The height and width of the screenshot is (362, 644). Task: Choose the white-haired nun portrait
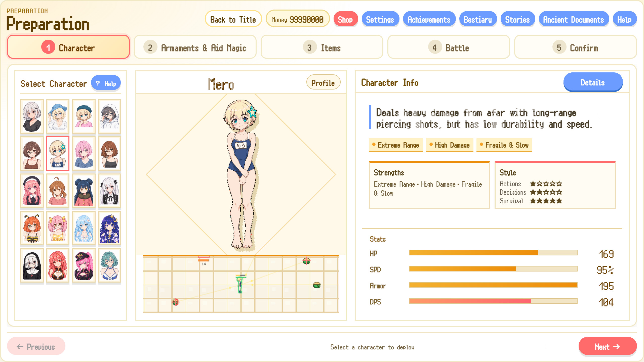coord(32,265)
